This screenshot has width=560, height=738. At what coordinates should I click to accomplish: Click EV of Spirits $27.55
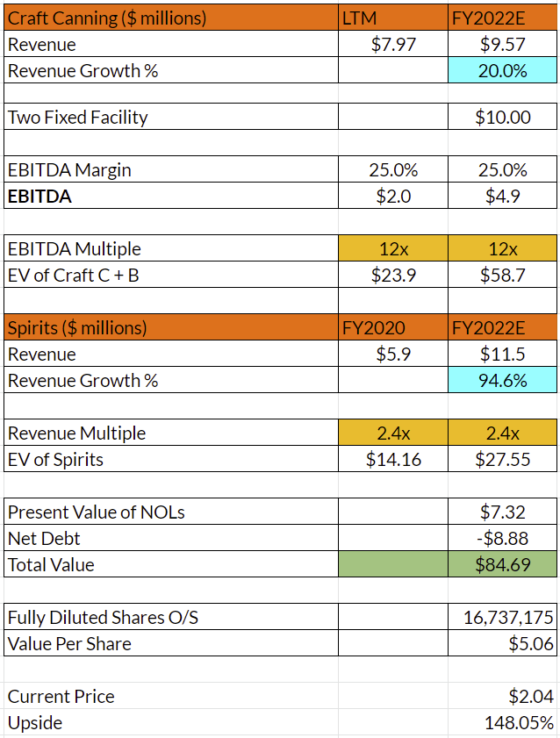[502, 459]
